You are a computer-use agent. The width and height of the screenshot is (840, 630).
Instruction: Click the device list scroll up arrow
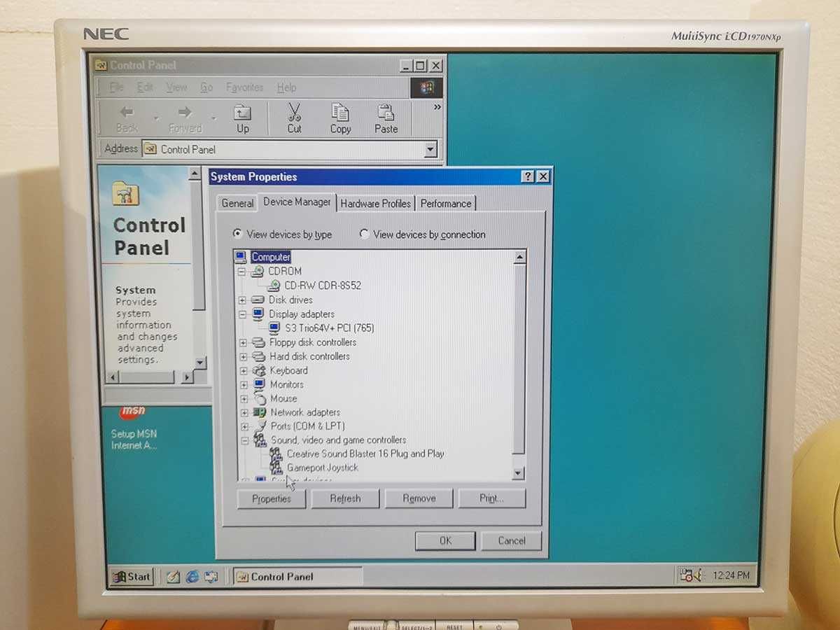click(519, 258)
